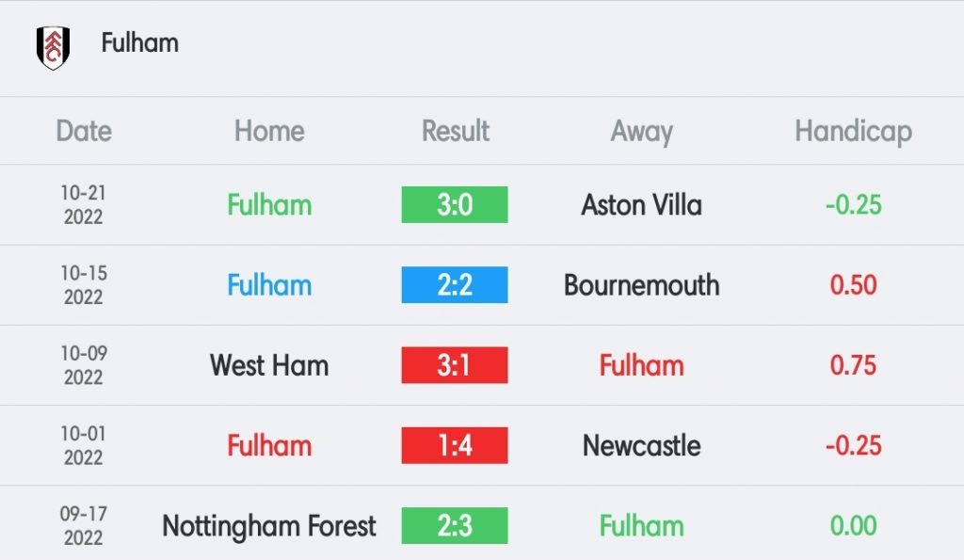This screenshot has width=964, height=560.
Task: Click the green 0.00 handicap value
Action: pyautogui.click(x=853, y=525)
